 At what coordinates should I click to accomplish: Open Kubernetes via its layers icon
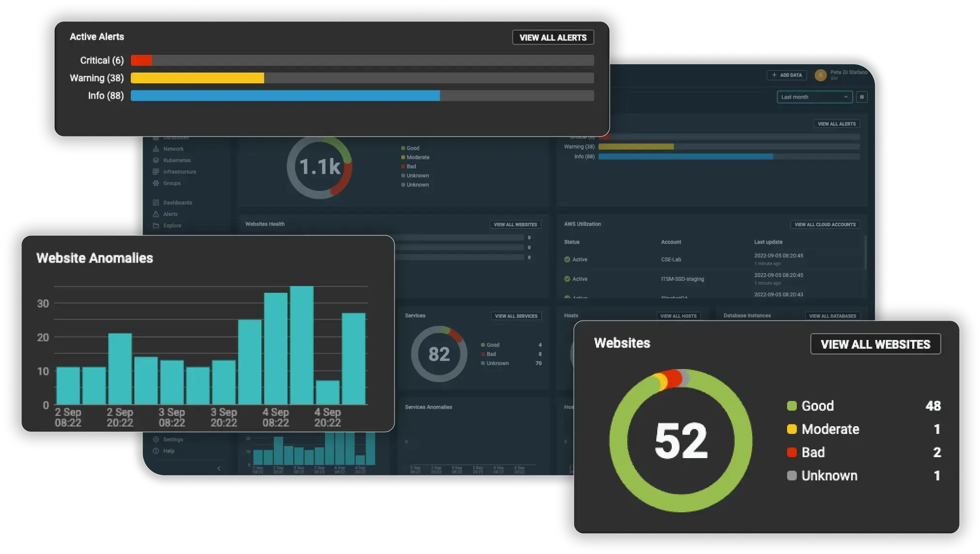pos(156,160)
